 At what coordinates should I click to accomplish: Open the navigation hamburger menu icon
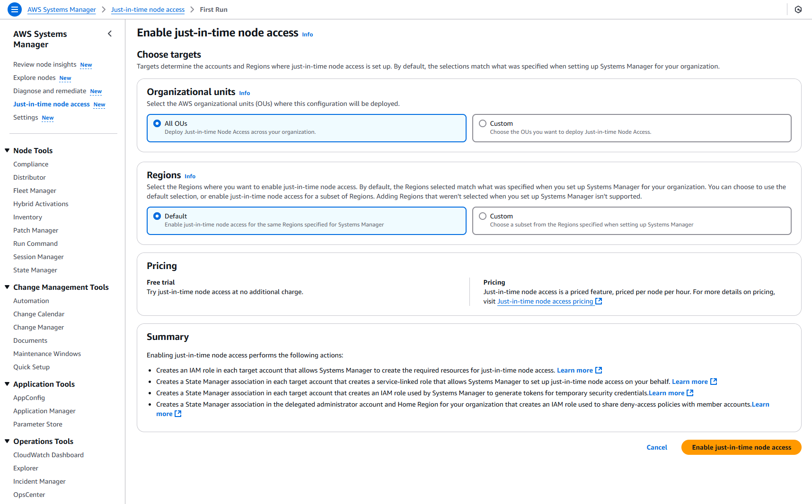(14, 9)
